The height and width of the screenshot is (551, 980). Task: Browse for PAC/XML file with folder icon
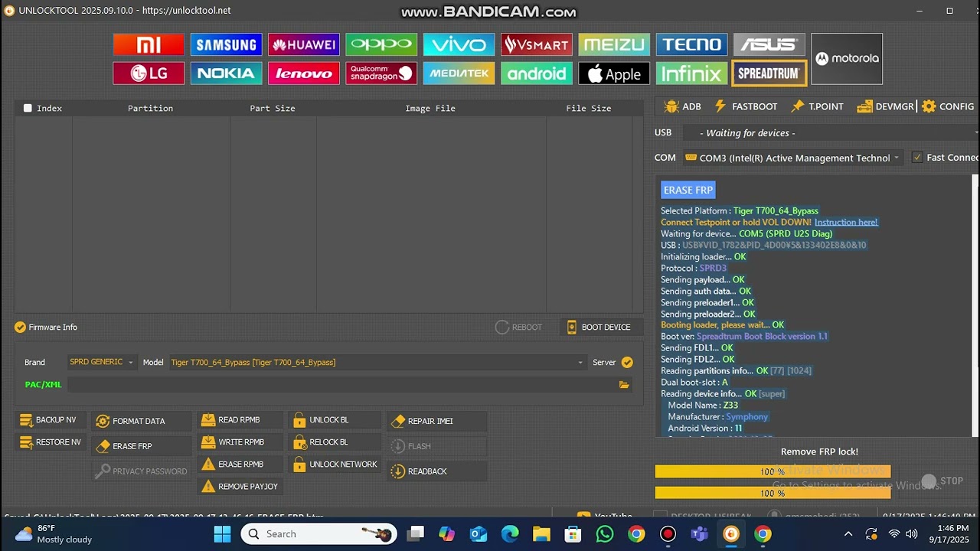[624, 385]
